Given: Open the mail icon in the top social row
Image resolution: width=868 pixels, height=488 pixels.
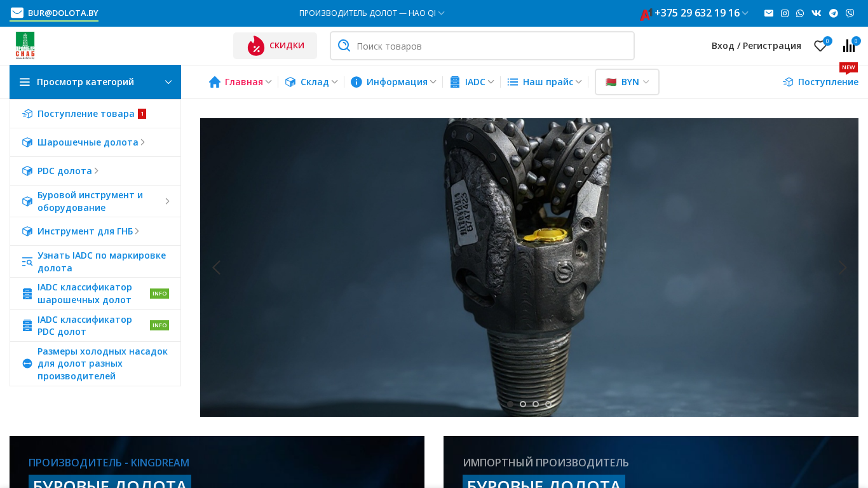Looking at the screenshot, I should tap(769, 13).
